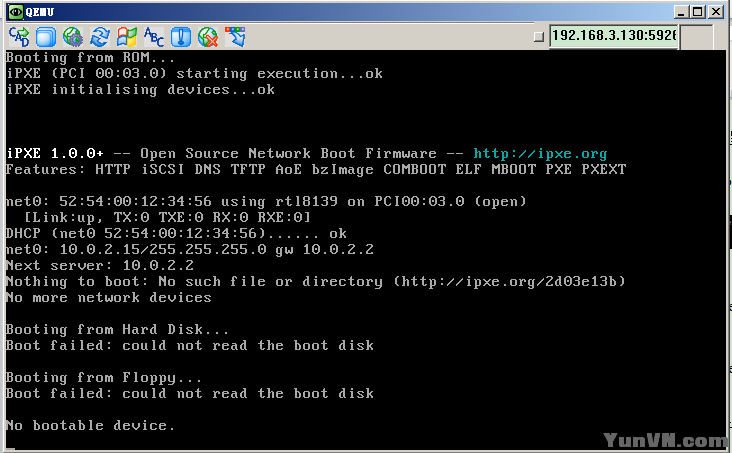Disconnect using globe with red X icon

(x=208, y=36)
